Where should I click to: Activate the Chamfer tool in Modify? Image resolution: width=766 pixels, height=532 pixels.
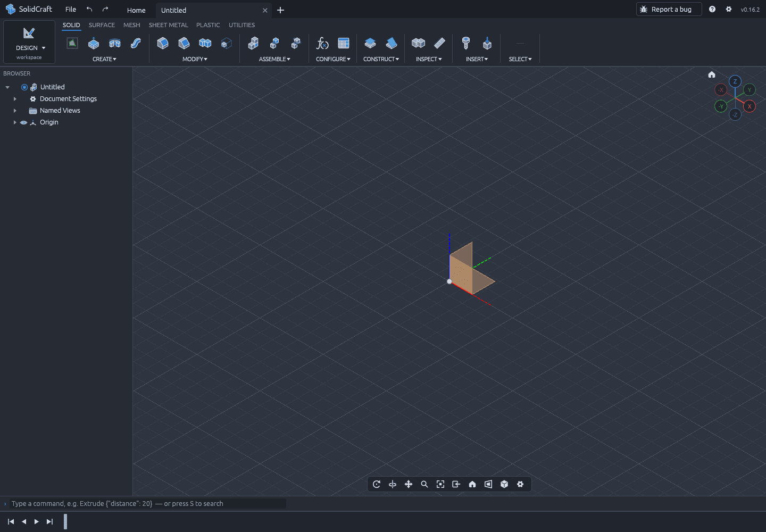[184, 44]
